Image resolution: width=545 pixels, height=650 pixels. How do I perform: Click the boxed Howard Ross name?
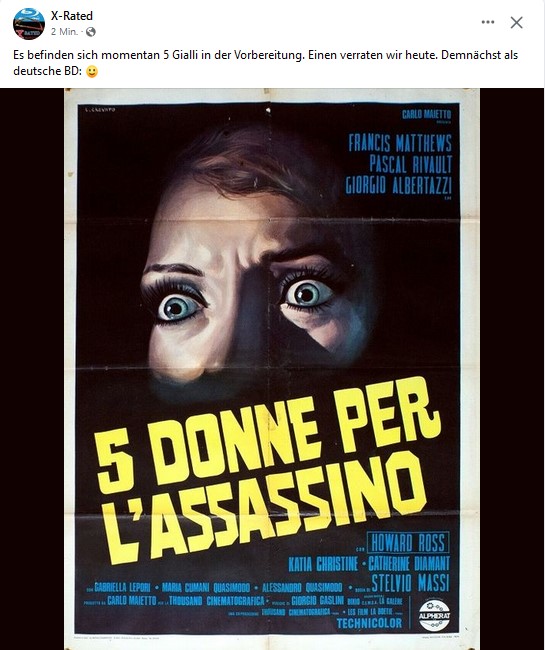tap(408, 543)
